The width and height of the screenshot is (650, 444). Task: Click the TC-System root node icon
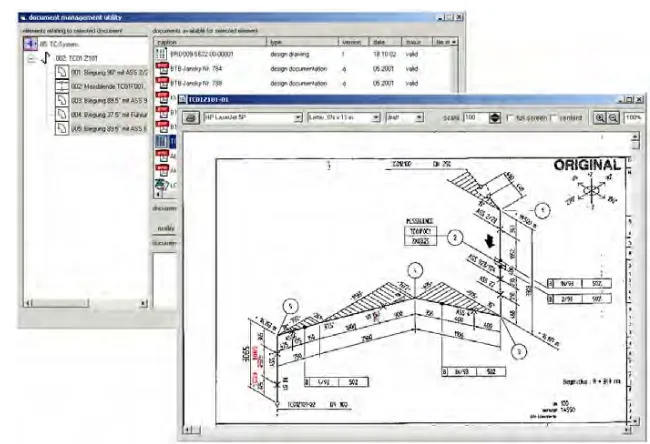tap(30, 44)
